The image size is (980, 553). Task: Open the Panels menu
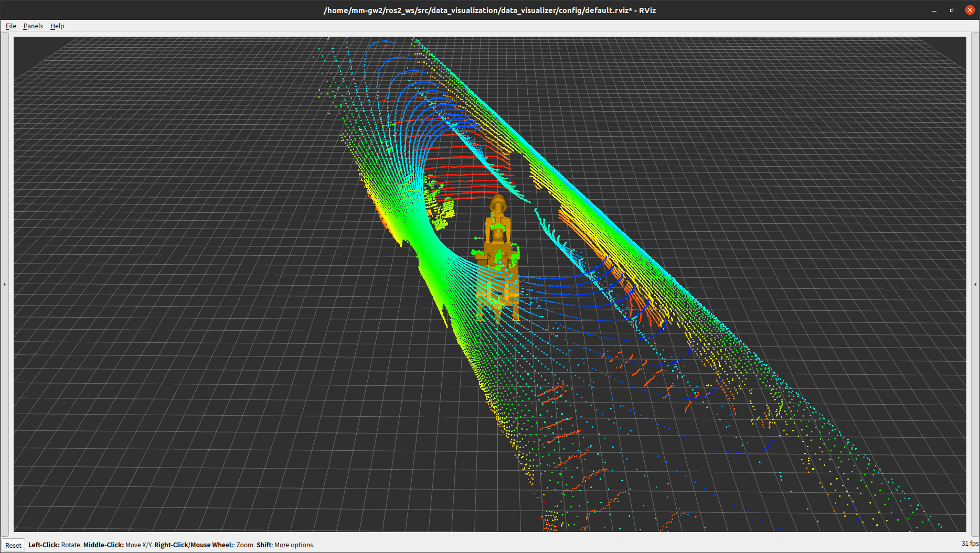pos(33,26)
